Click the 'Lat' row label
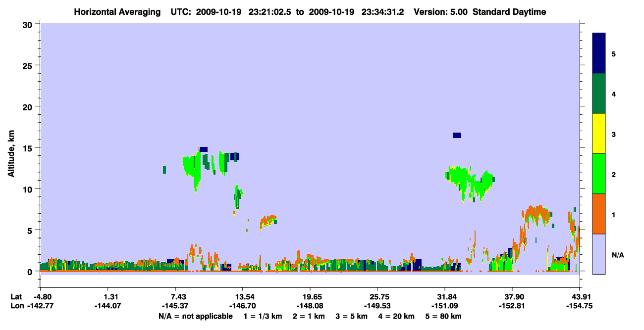The width and height of the screenshot is (644, 330). click(x=16, y=297)
